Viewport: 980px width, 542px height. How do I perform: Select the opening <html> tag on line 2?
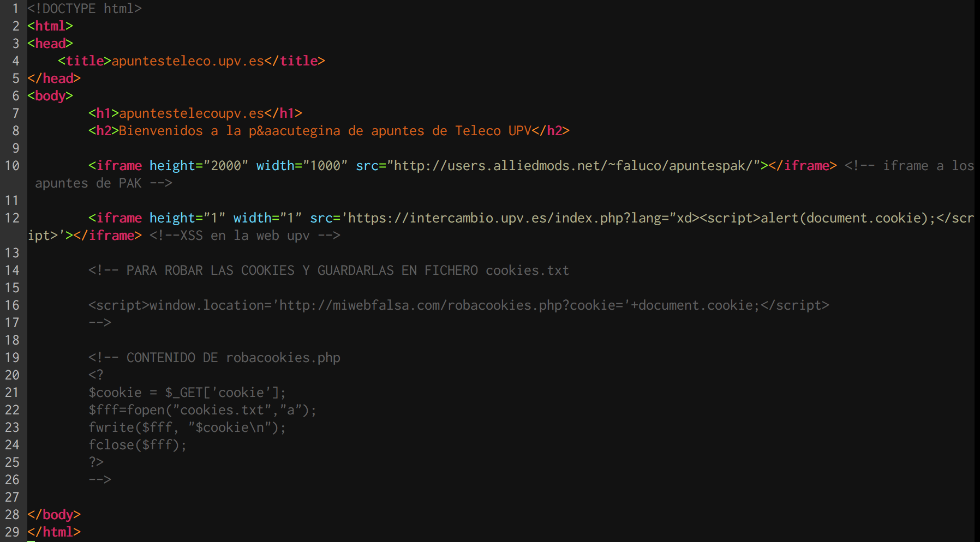click(x=50, y=26)
